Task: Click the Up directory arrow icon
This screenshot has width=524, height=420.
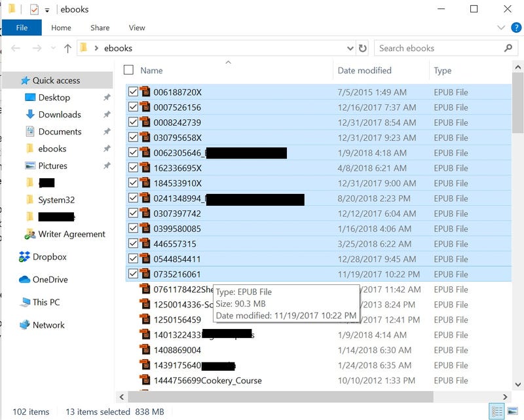Action: (67, 48)
